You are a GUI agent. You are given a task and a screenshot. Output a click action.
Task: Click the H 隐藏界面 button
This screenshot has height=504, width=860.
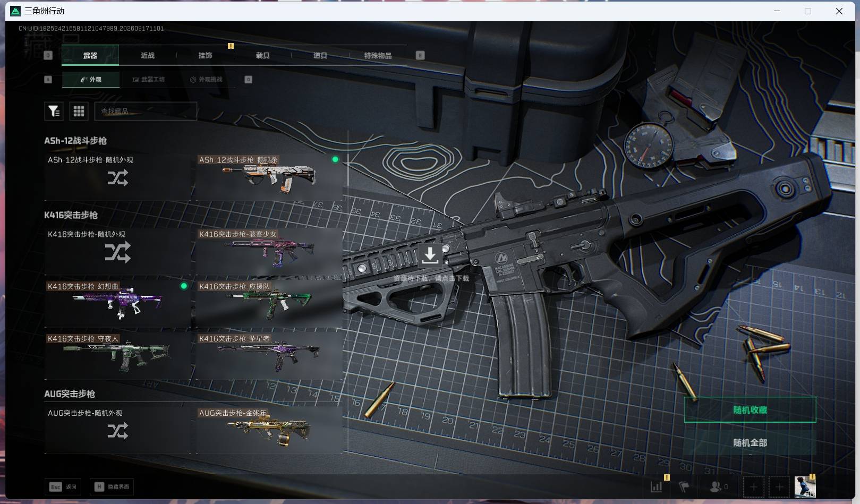[112, 486]
